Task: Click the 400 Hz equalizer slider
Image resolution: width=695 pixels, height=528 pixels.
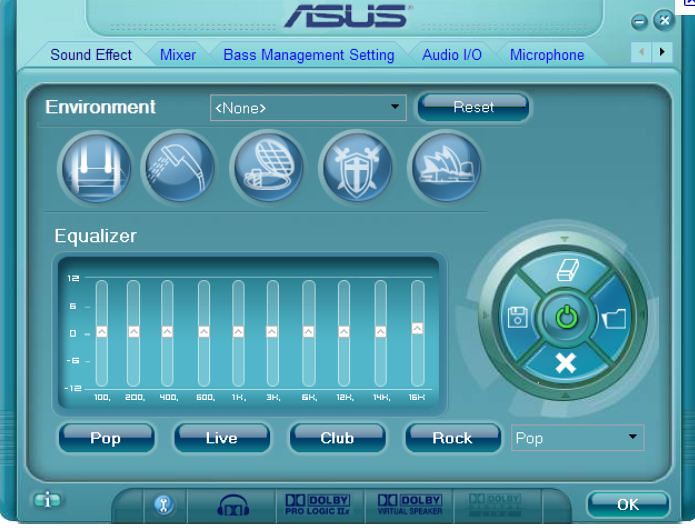Action: coord(167,332)
